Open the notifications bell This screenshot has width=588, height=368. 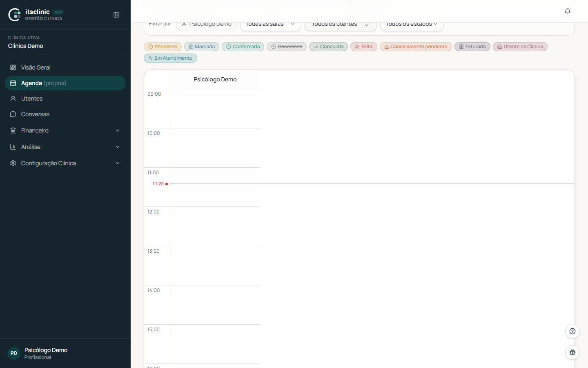568,11
